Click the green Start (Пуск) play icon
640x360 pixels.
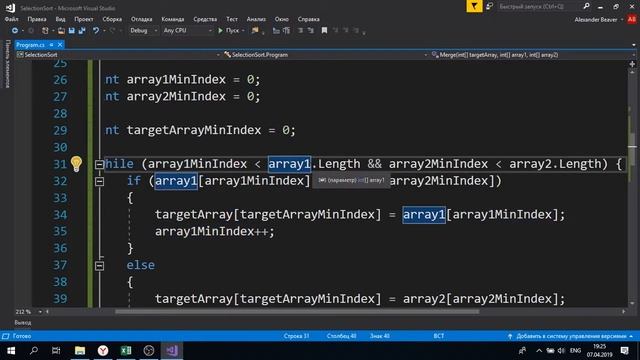(220, 31)
